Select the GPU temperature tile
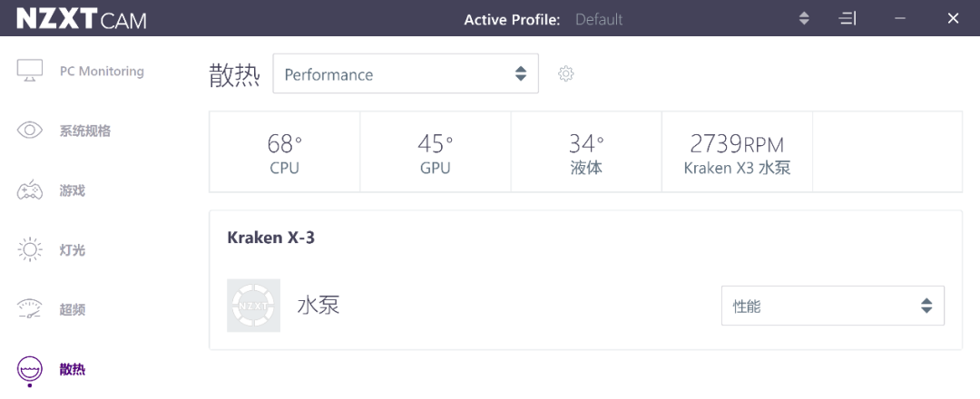980x399 pixels. (x=436, y=151)
